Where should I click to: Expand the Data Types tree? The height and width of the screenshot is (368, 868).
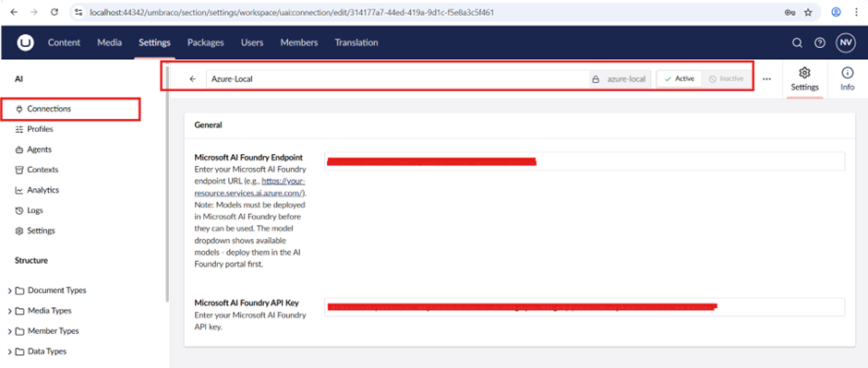pos(9,351)
